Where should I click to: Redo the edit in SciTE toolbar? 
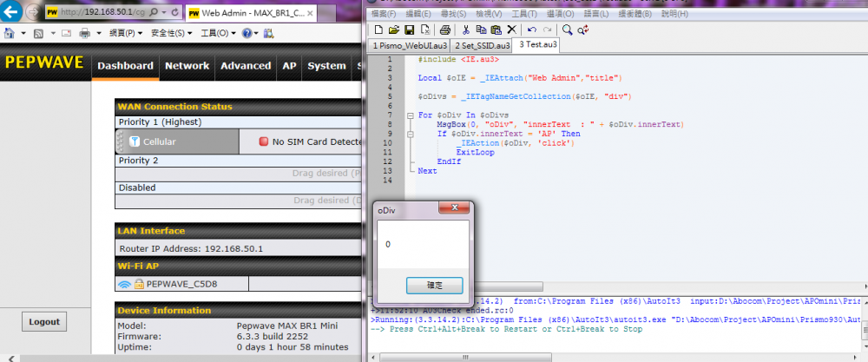click(x=548, y=30)
